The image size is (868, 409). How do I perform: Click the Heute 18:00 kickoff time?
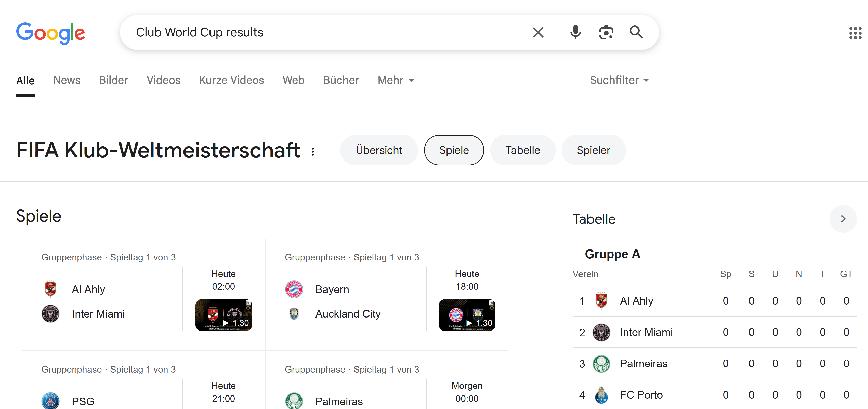point(467,280)
